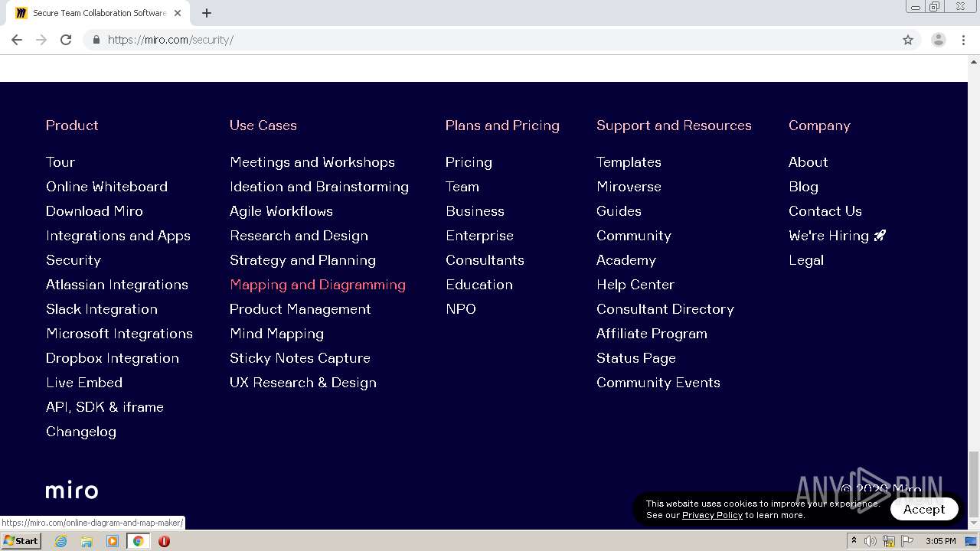Go to Agile Workflows
Image resolution: width=980 pixels, height=551 pixels.
(281, 211)
